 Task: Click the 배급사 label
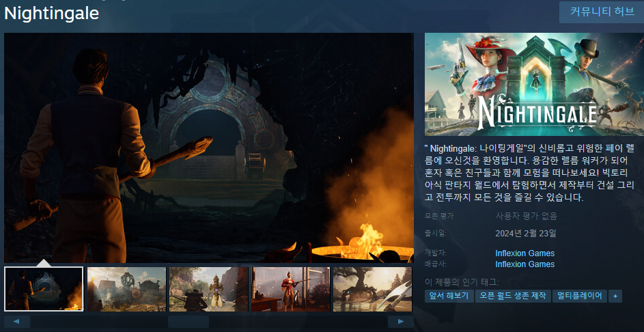pos(435,264)
